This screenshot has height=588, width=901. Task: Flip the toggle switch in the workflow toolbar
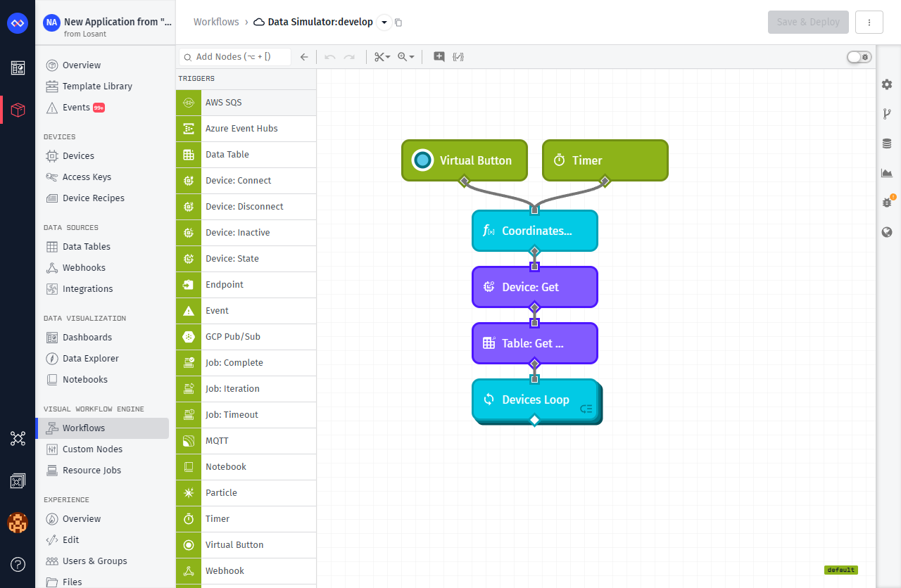pyautogui.click(x=859, y=57)
